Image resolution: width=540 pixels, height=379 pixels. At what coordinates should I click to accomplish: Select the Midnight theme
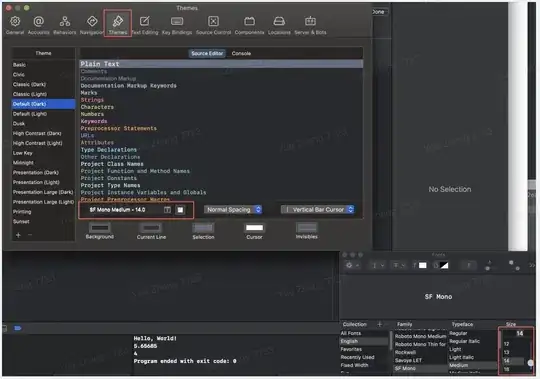23,162
